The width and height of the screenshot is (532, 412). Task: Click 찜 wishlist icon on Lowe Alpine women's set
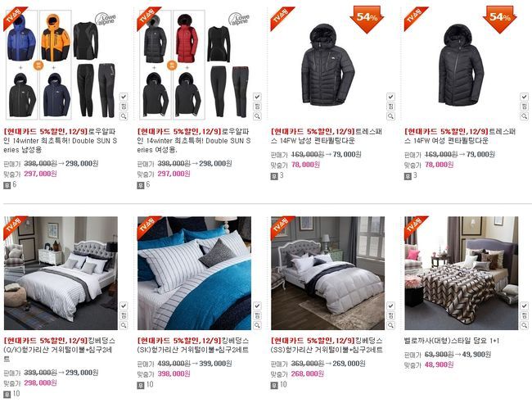[257, 106]
